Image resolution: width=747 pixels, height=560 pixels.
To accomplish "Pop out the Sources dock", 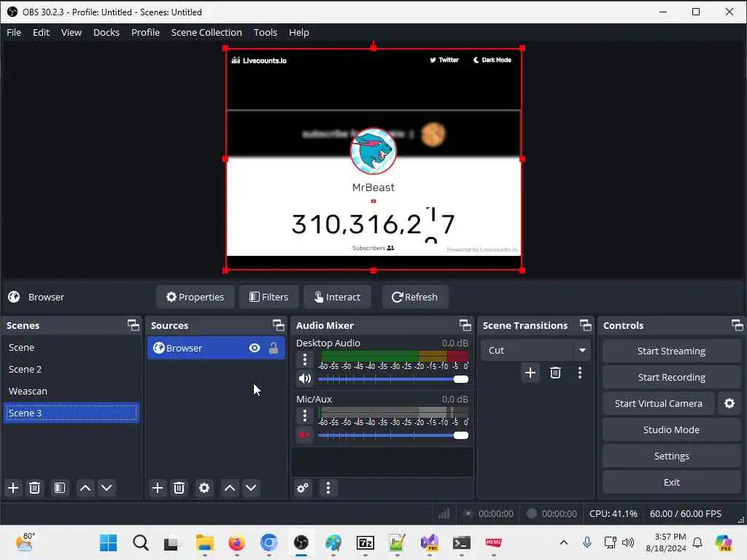I will 278,325.
